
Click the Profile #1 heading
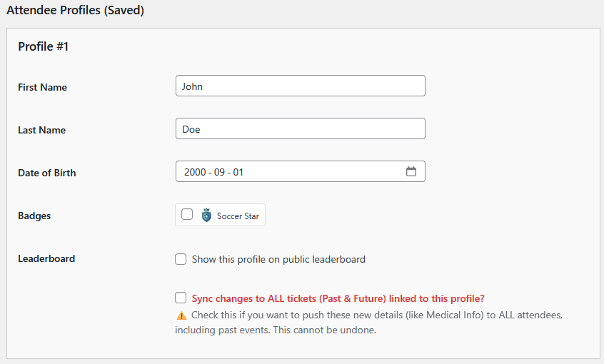[43, 47]
